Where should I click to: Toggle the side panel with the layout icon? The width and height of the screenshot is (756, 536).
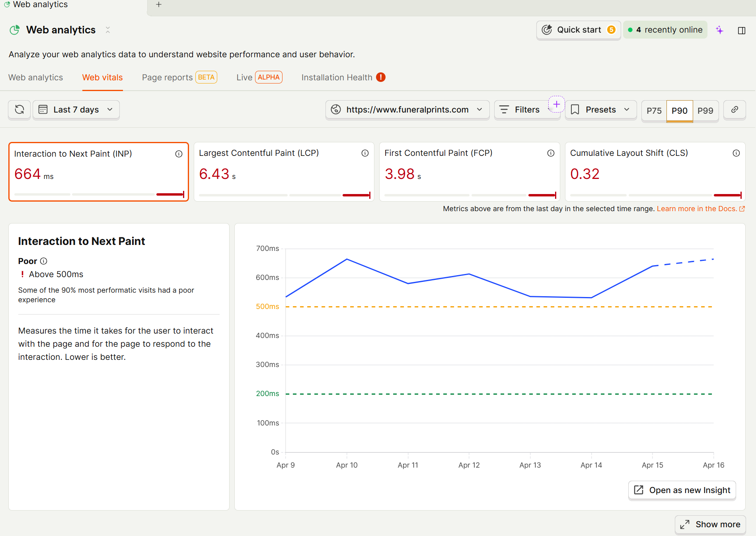(742, 31)
